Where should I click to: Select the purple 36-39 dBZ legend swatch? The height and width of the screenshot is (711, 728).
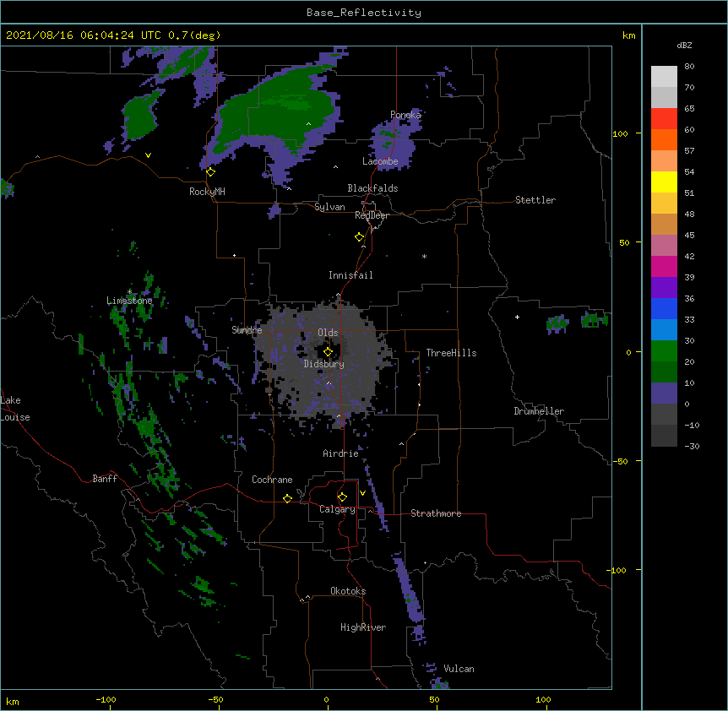pos(664,287)
